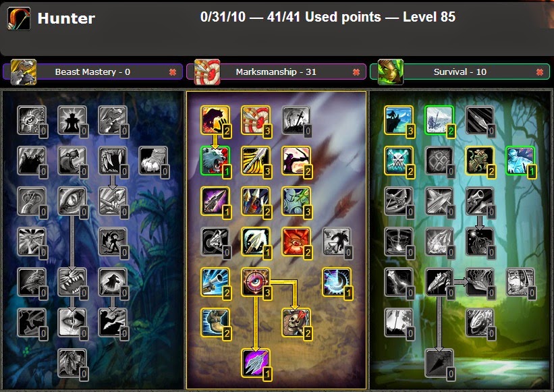Image resolution: width=554 pixels, height=392 pixels.
Task: Select the blue skull-and-crossbones Survival talent
Action: pos(399,161)
